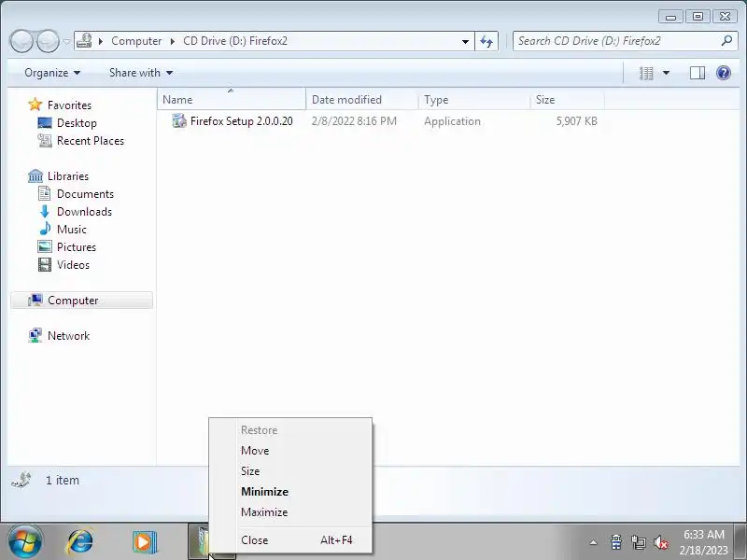Click the Forward navigation arrow button

(48, 41)
